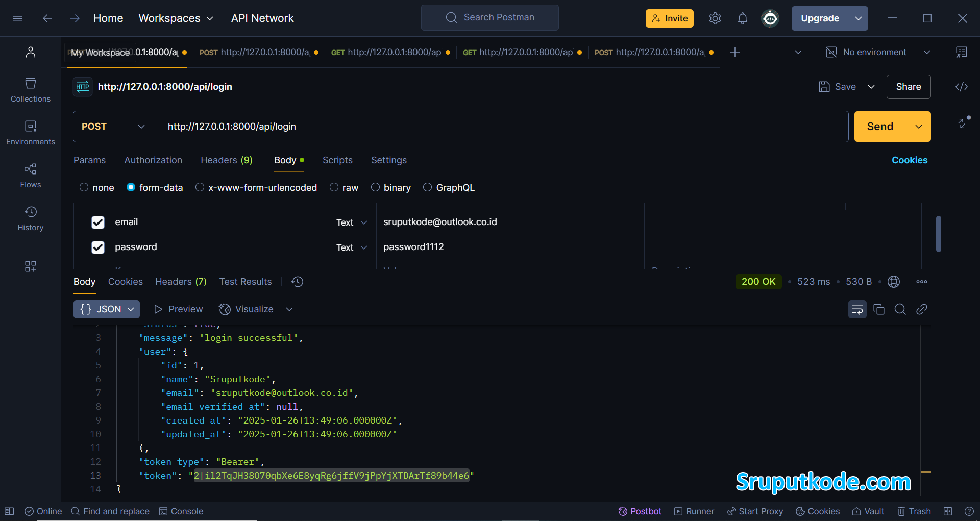Copy link to response icon
This screenshot has width=980, height=521.
pyautogui.click(x=922, y=309)
